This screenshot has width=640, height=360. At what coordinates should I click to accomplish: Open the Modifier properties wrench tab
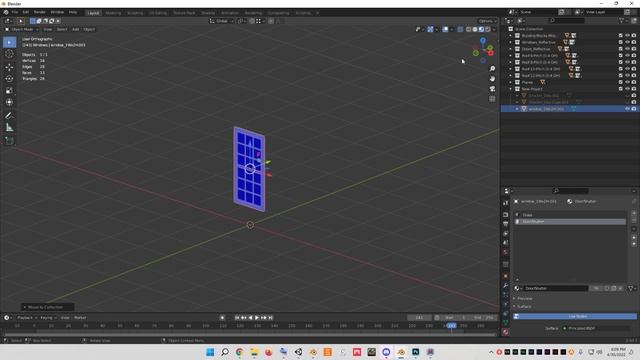[x=506, y=285]
